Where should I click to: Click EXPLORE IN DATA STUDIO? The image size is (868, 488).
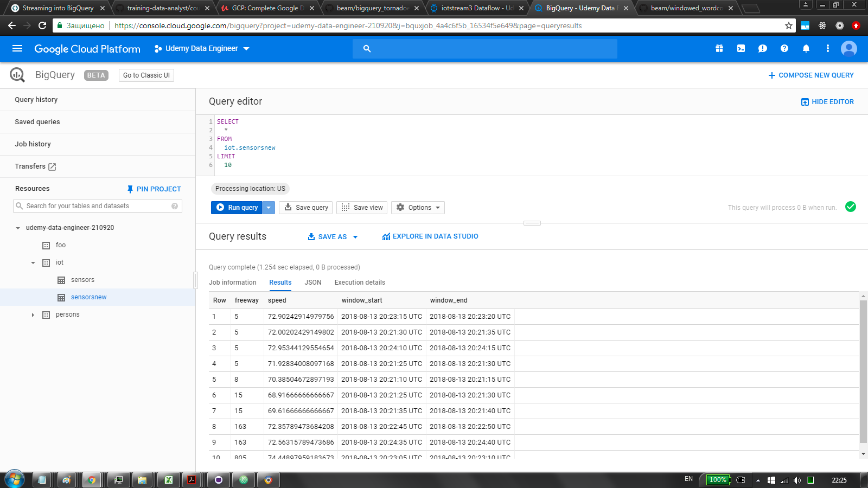tap(430, 236)
